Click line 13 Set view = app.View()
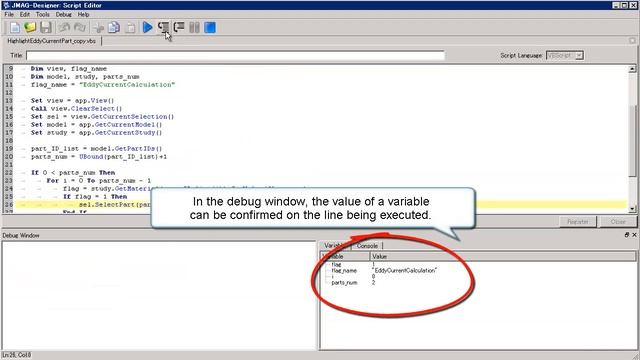This screenshot has height=360, width=640. point(72,100)
